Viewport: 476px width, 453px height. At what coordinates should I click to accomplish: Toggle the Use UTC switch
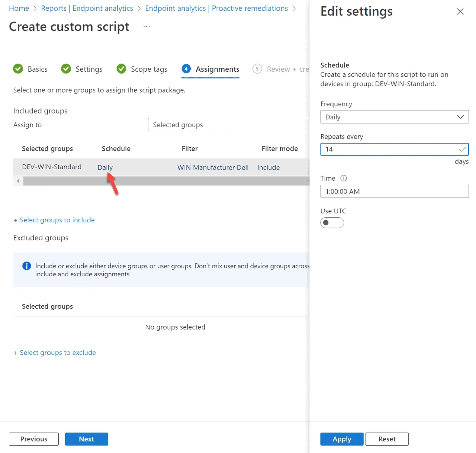(x=332, y=223)
